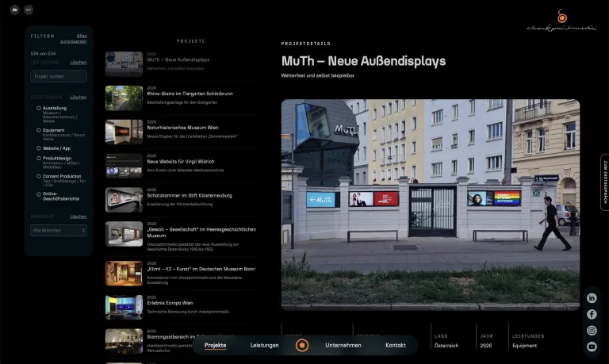This screenshot has width=609, height=364.
Task: Click the orange circle home icon in navigation
Action: pos(302,345)
